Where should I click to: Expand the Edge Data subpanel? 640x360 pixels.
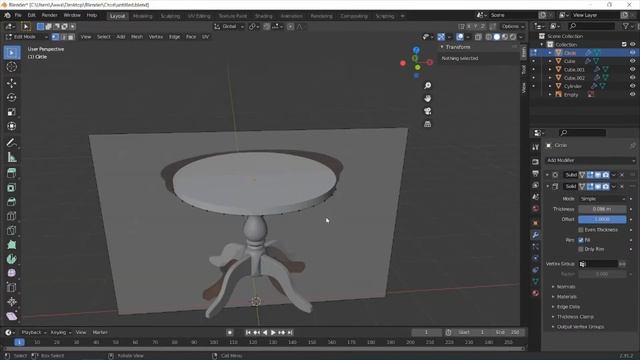click(x=568, y=307)
